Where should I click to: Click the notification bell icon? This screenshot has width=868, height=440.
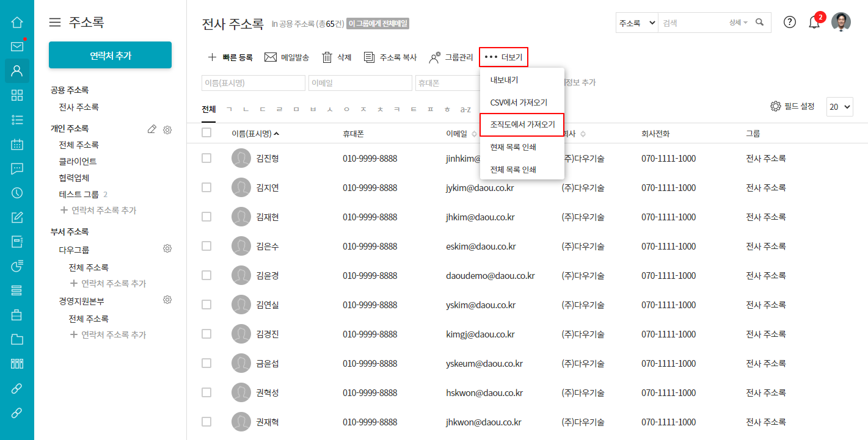tap(814, 23)
